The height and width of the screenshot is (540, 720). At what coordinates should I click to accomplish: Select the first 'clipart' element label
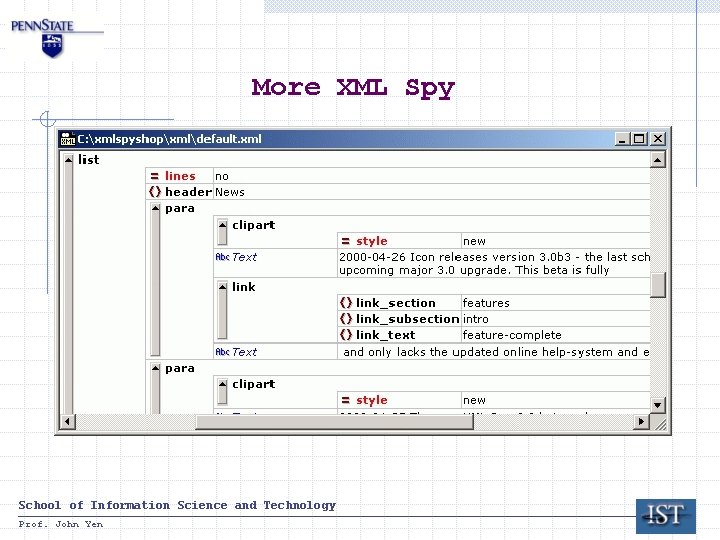point(253,225)
